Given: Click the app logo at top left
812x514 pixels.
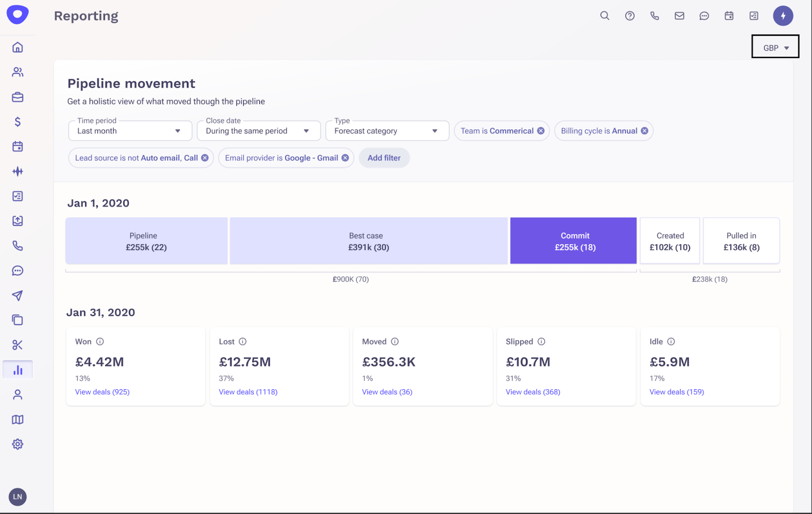Looking at the screenshot, I should [18, 14].
